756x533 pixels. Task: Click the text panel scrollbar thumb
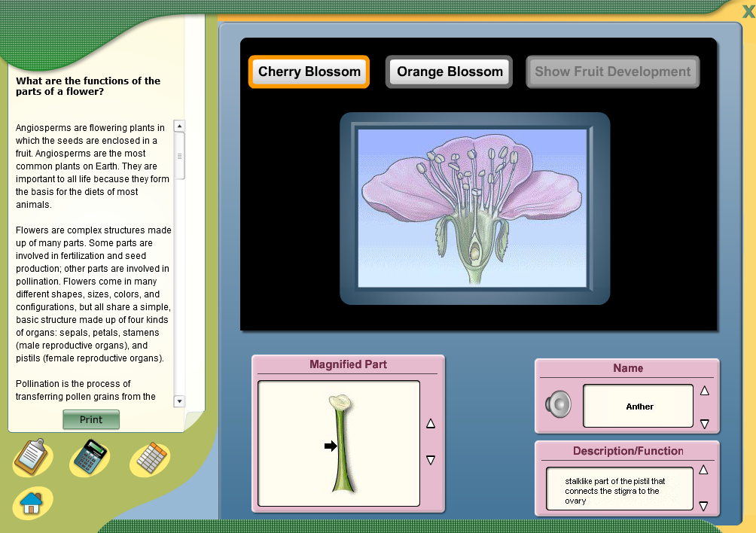[x=179, y=156]
